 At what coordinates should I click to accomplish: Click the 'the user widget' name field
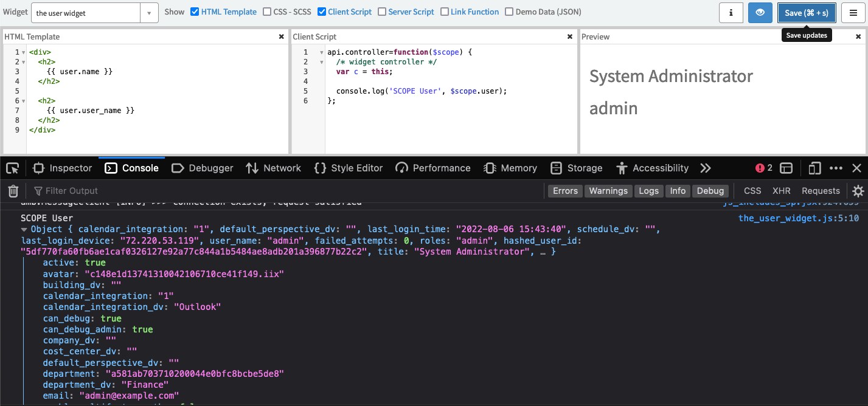[x=87, y=13]
